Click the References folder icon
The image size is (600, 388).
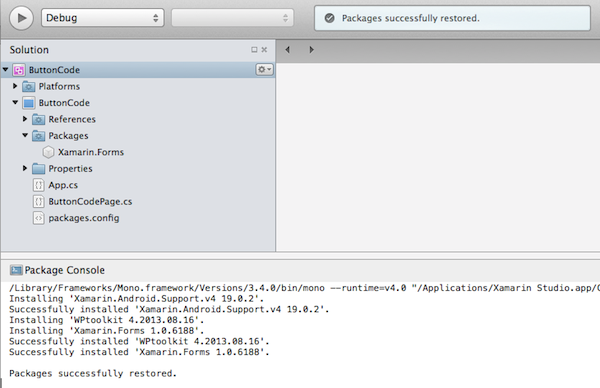[38, 119]
